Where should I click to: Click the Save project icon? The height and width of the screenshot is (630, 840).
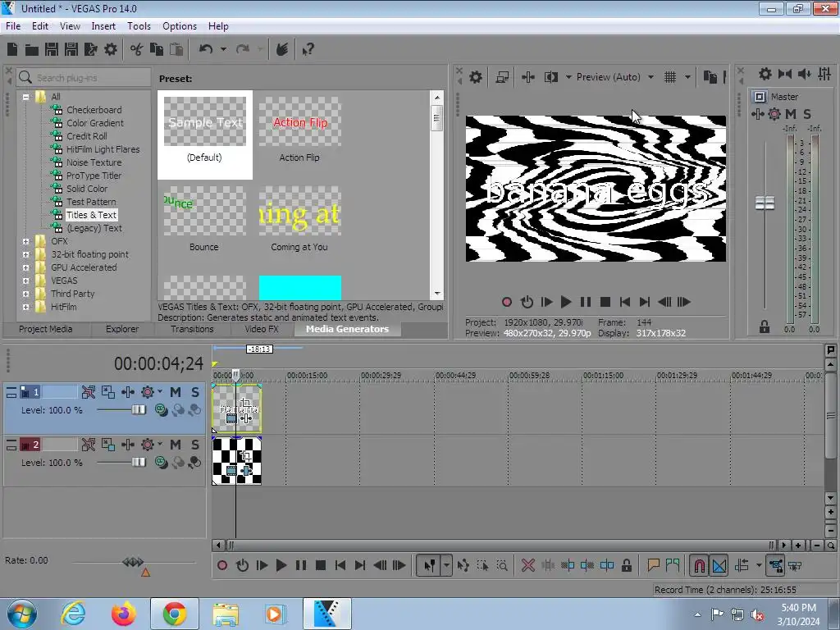(52, 49)
